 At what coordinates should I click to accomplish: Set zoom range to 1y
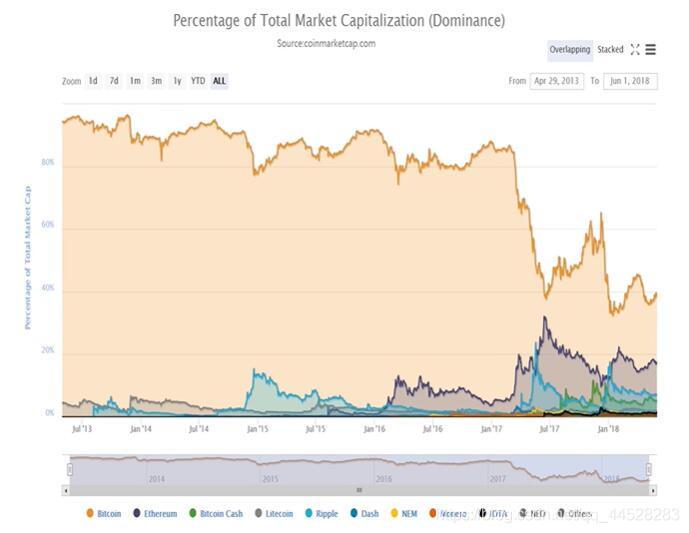tap(177, 81)
